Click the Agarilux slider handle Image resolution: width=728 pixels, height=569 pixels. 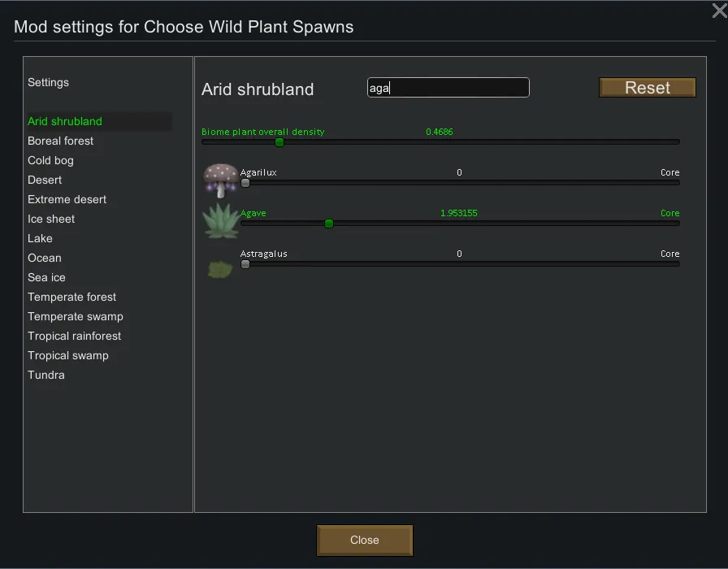tap(245, 183)
